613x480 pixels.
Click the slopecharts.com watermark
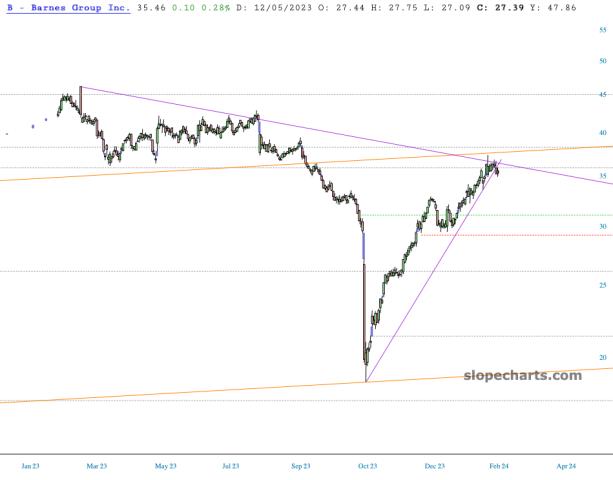point(523,375)
